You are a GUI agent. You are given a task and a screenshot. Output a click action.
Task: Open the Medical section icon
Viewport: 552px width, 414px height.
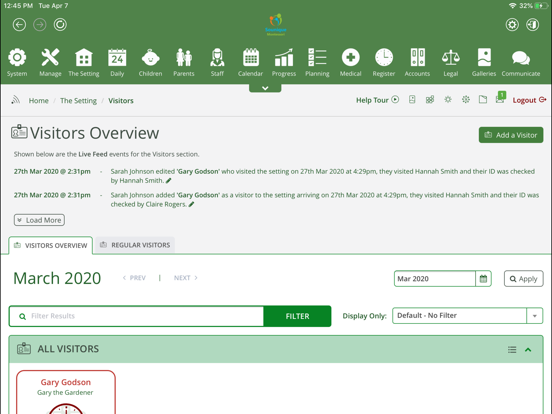coord(350,58)
